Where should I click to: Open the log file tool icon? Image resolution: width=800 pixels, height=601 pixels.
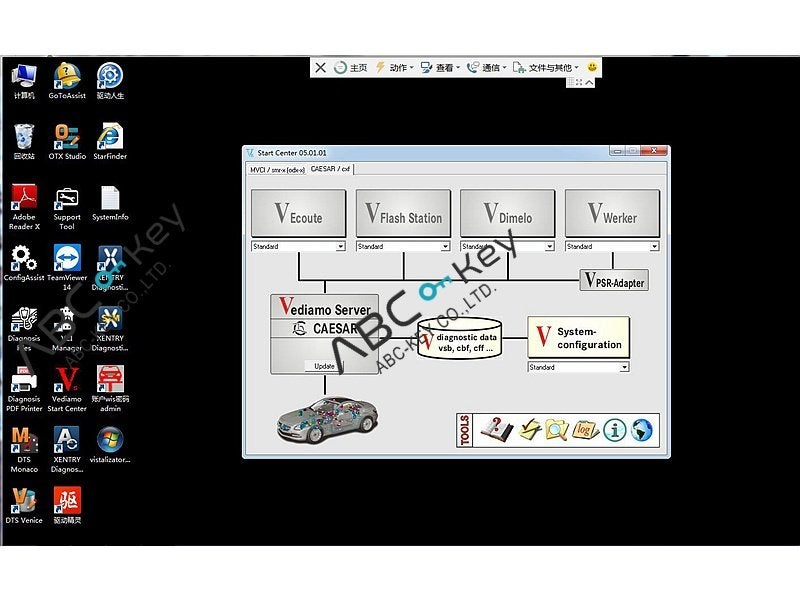[x=585, y=430]
